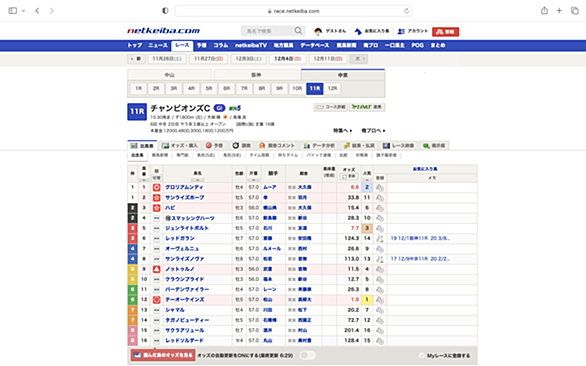Open the 特集へ link with arrow
This screenshot has height=366, width=586.
click(x=343, y=130)
